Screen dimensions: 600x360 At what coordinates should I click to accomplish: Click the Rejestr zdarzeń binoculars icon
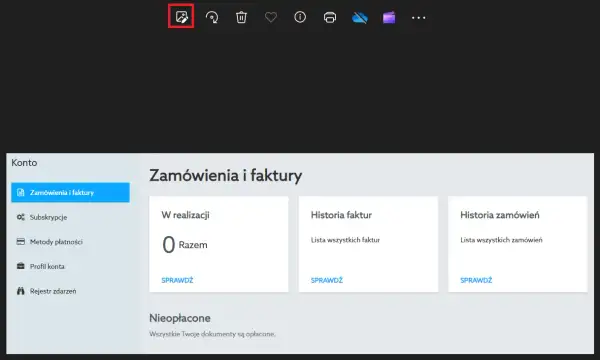pos(21,291)
